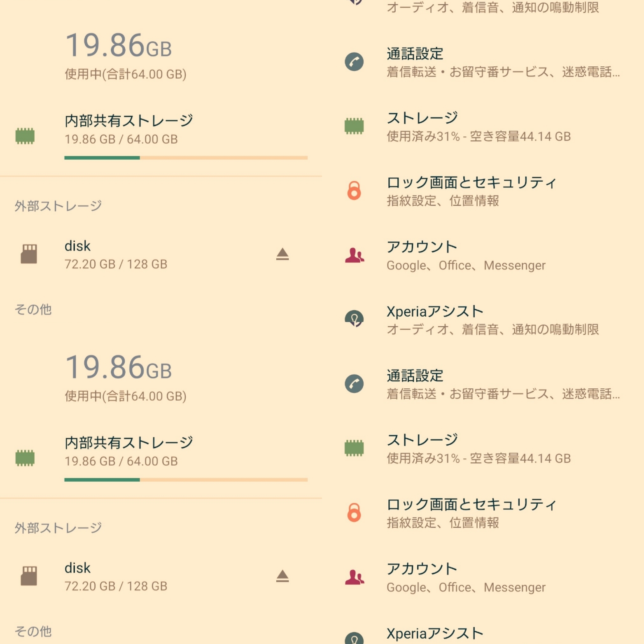The width and height of the screenshot is (644, 644).
Task: Tap the upper disk SD card icon
Action: point(29,254)
